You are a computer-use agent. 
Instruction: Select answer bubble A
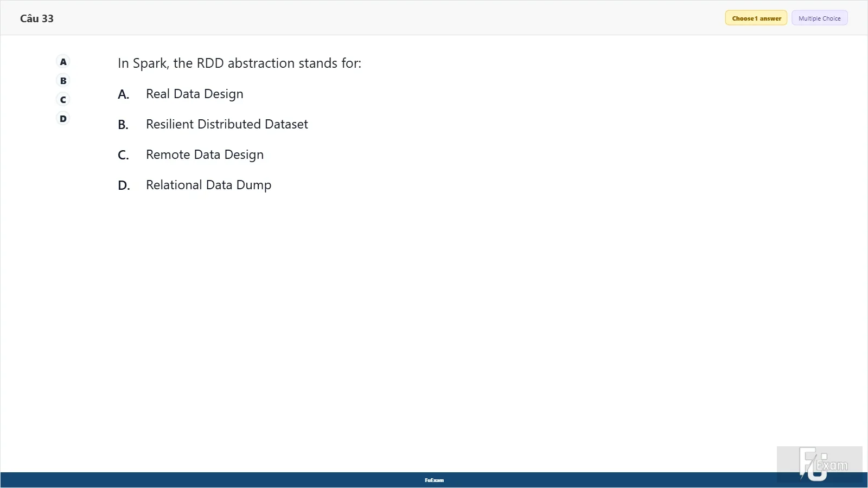coord(63,62)
